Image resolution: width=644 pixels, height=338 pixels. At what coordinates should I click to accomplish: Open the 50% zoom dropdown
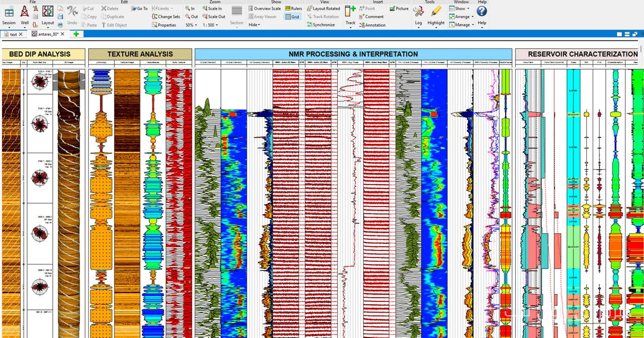[191, 25]
